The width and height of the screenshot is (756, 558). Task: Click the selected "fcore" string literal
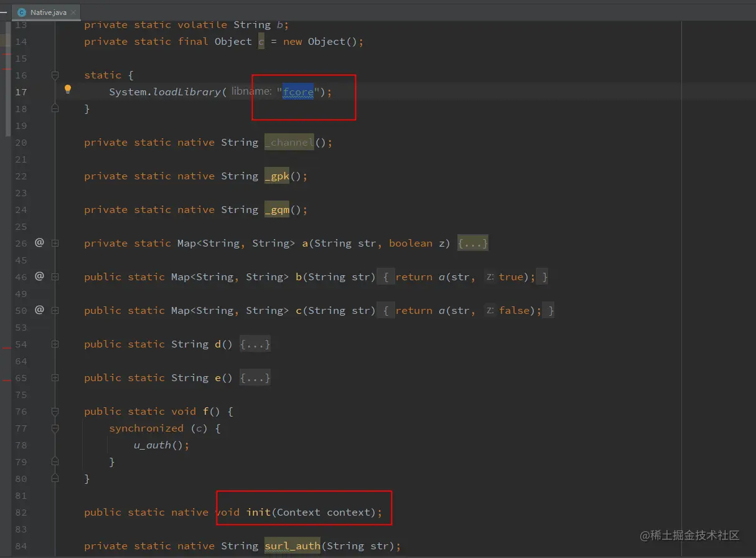click(298, 92)
